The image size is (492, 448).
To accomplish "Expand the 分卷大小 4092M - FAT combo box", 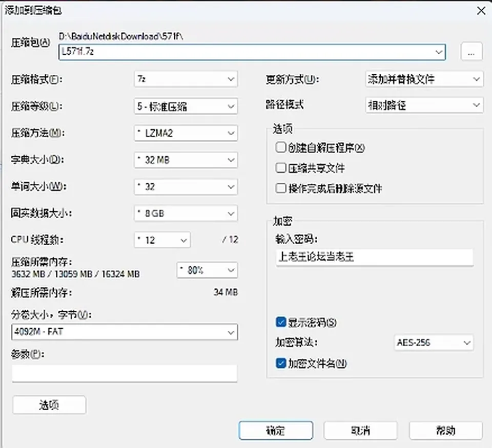I will [x=125, y=332].
